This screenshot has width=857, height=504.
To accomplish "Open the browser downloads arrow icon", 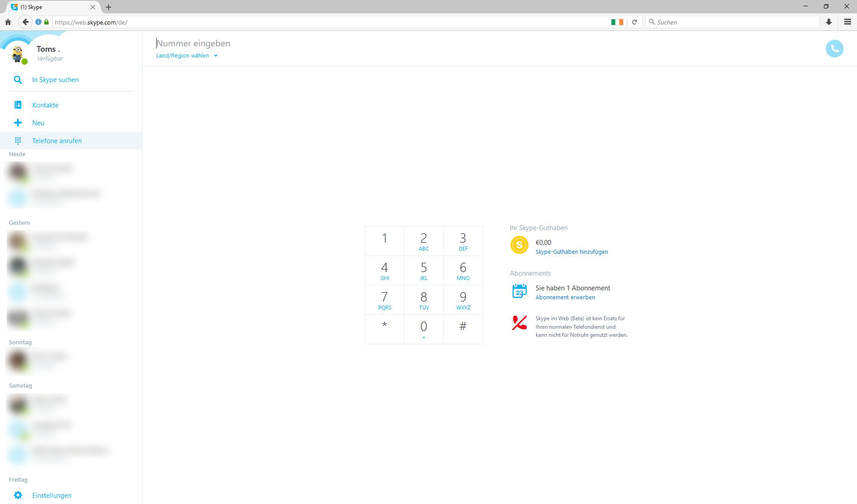I will click(x=829, y=22).
